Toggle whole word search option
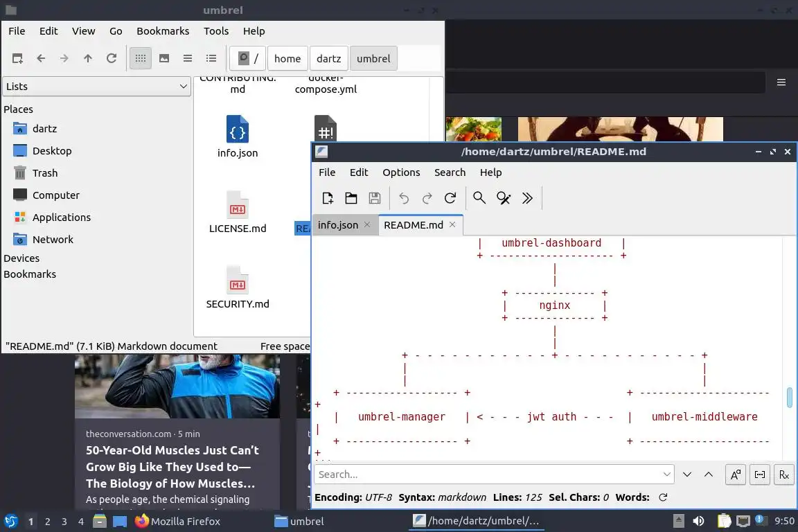Image resolution: width=798 pixels, height=532 pixels. (x=760, y=475)
